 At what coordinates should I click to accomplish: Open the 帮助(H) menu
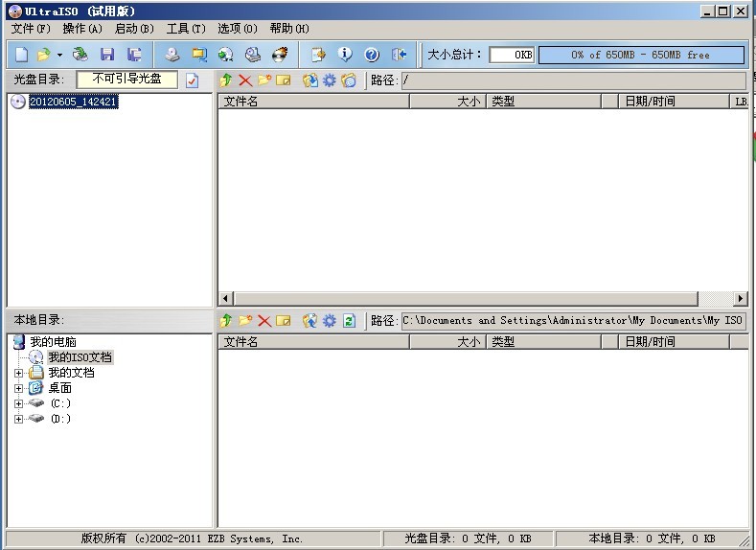[289, 29]
